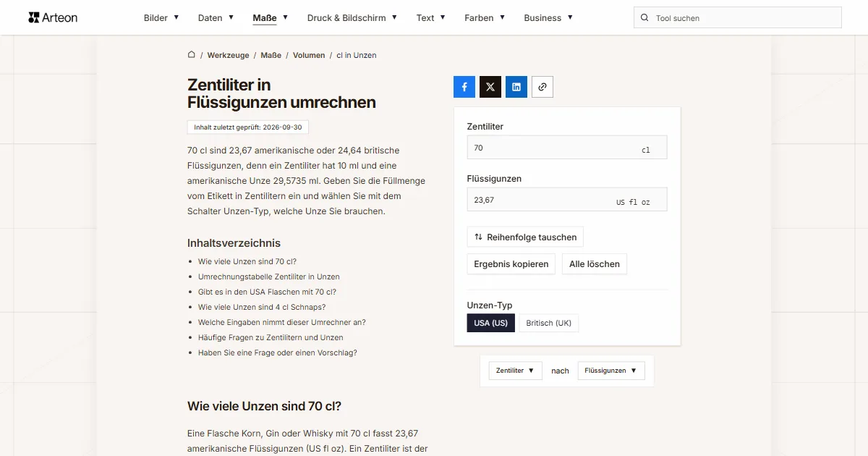The height and width of the screenshot is (456, 868).
Task: Jump to 'Häufige Fragen zu Zentilitern und Unzen'
Action: [271, 337]
